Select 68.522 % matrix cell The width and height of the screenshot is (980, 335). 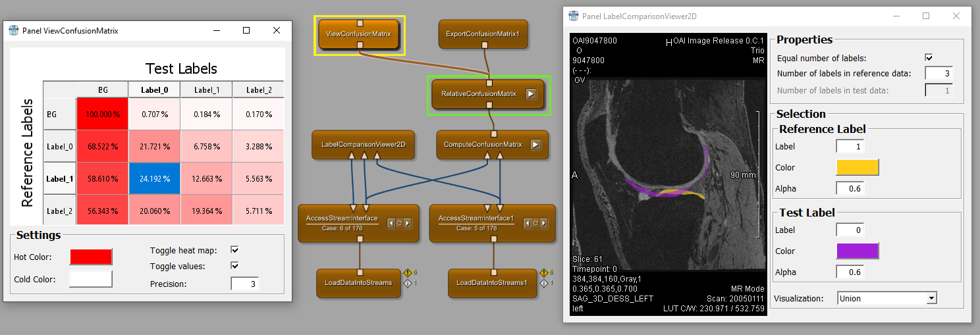102,146
